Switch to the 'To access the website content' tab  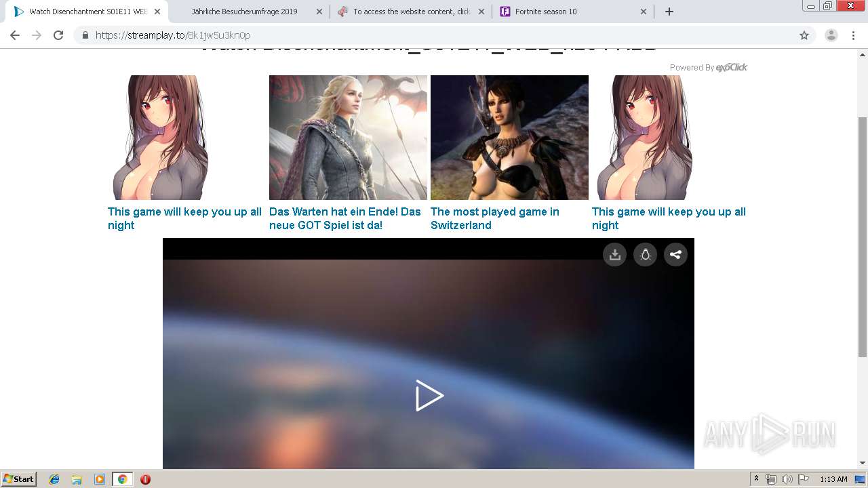click(412, 12)
